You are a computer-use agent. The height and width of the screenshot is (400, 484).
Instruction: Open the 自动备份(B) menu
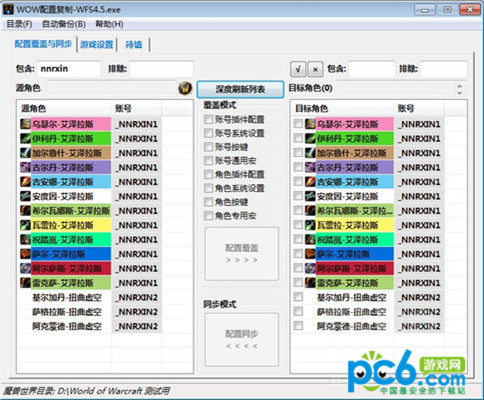pyautogui.click(x=64, y=24)
